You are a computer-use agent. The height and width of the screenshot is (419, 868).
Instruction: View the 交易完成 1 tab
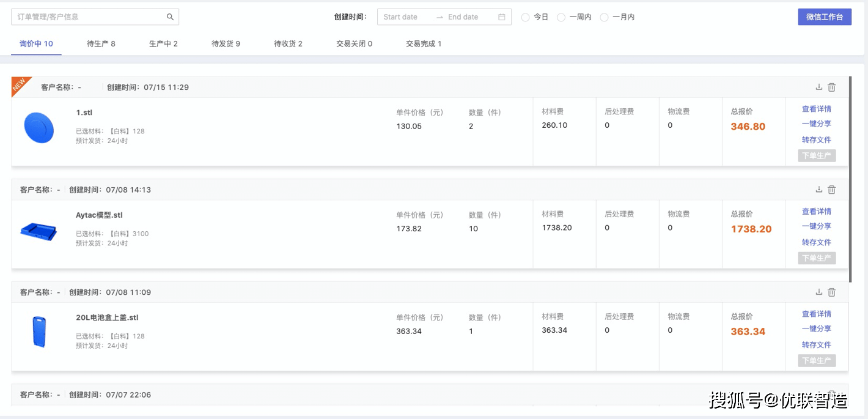[424, 44]
